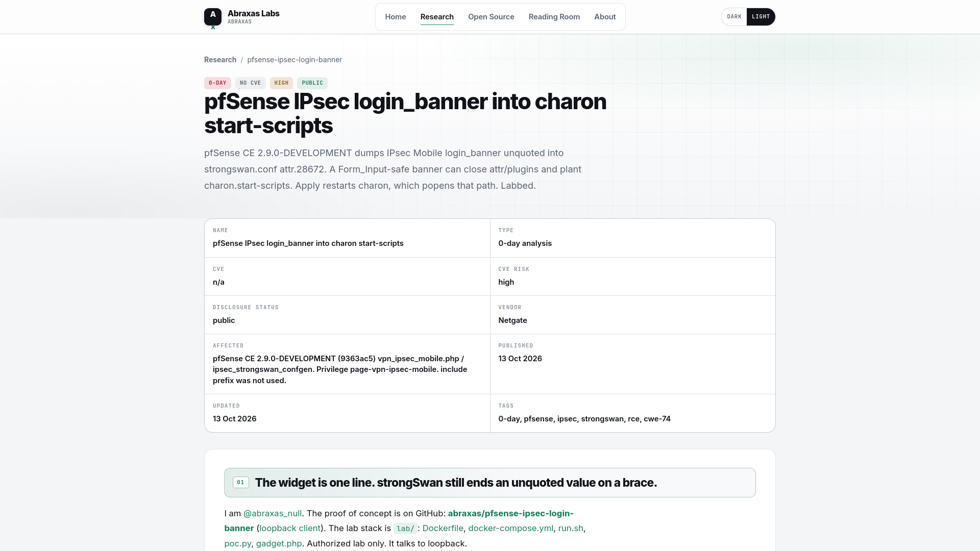Click the Published date 13 Oct 2026
Image resolution: width=980 pixels, height=551 pixels.
520,359
